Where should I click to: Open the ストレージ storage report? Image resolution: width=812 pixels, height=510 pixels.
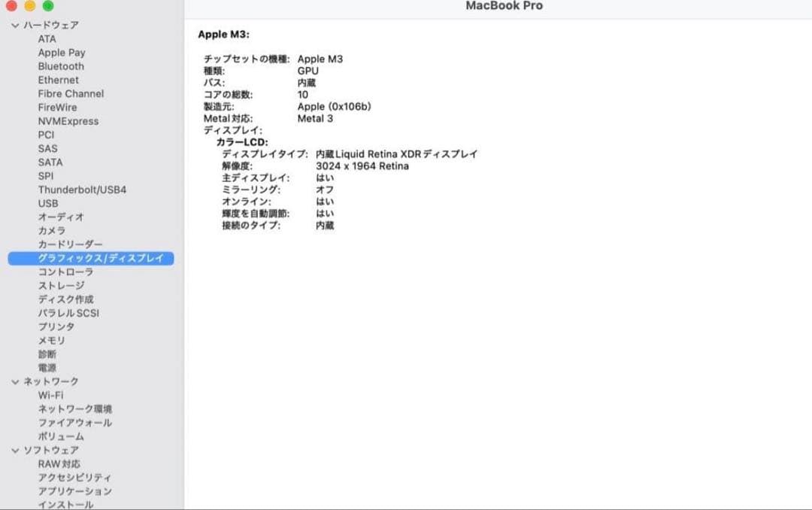(x=60, y=285)
